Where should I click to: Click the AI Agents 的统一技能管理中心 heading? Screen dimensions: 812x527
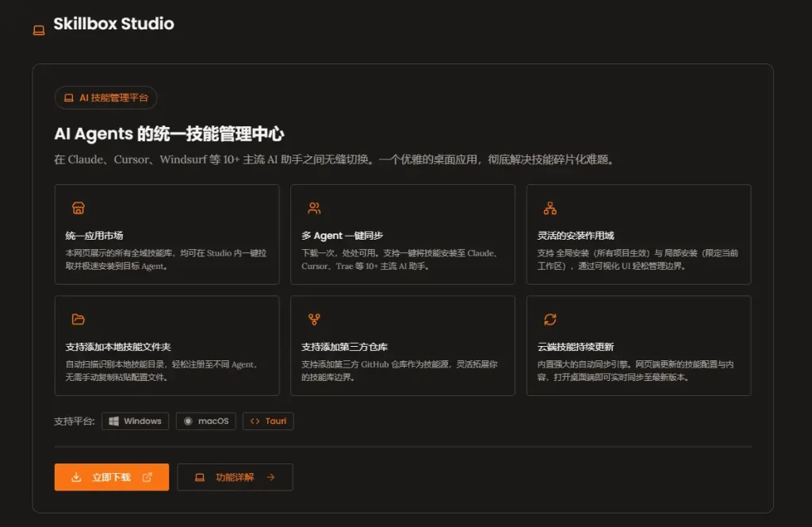(169, 134)
